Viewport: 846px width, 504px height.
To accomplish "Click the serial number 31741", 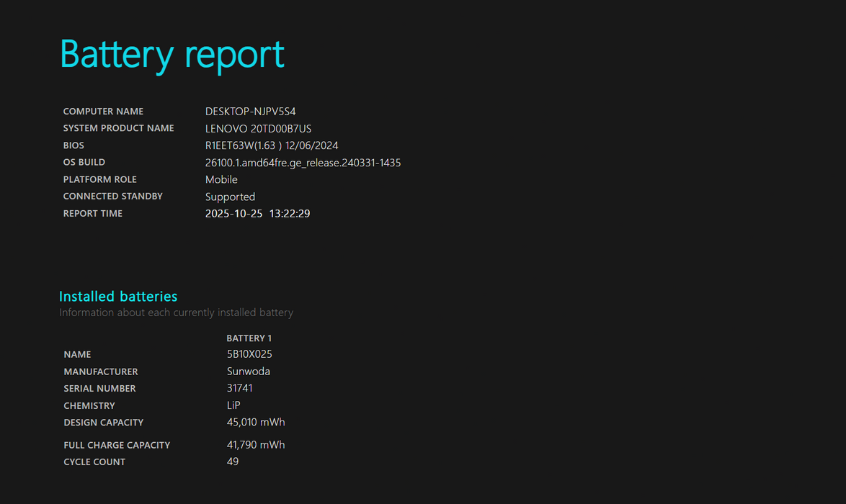I will (x=239, y=388).
